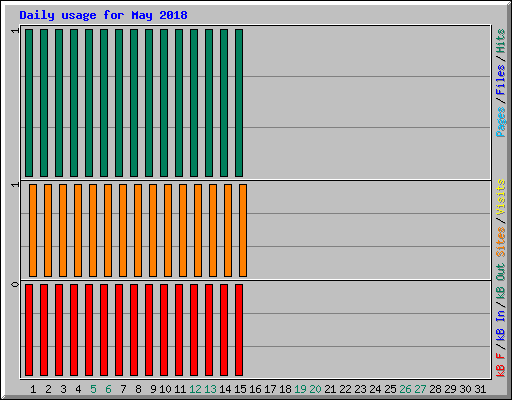Click the blue 'Files' legend label
This screenshot has width=512, height=400.
500,80
